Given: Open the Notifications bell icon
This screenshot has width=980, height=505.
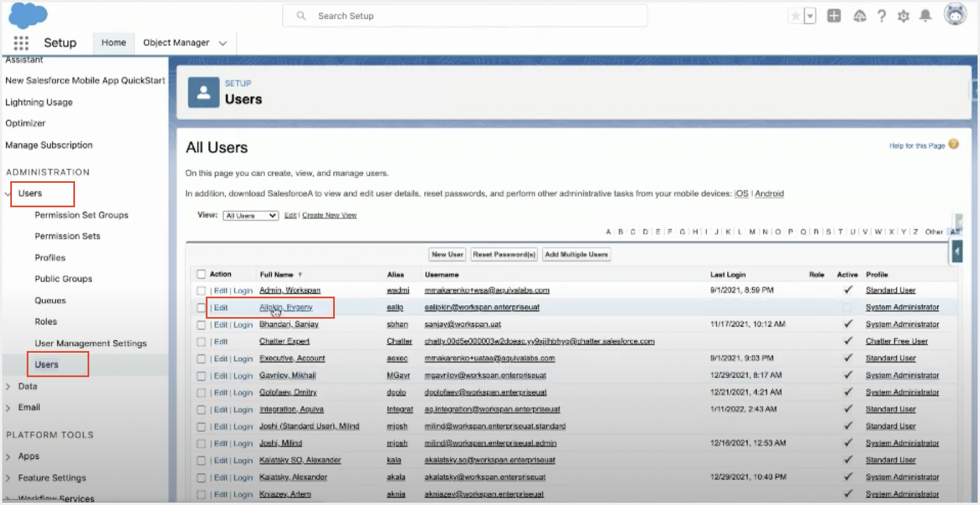Looking at the screenshot, I should (x=925, y=16).
